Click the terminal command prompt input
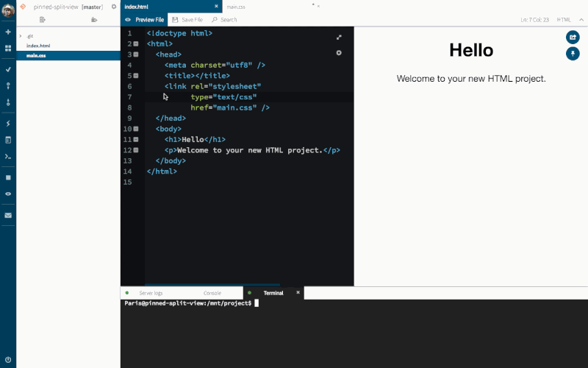588x368 pixels. click(x=257, y=303)
